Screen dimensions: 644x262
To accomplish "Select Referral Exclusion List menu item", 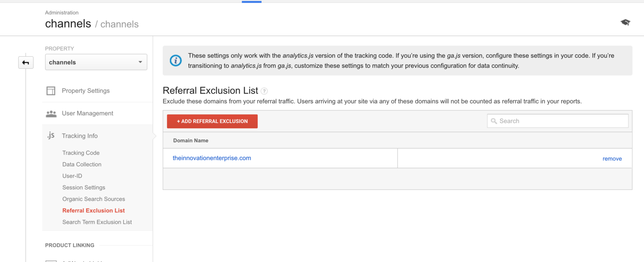I will point(93,210).
